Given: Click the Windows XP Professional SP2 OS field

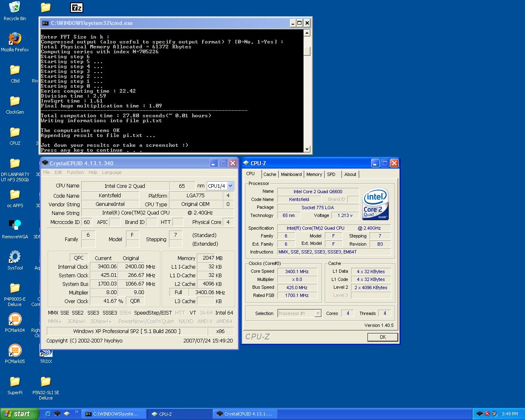Looking at the screenshot, I should [127, 331].
